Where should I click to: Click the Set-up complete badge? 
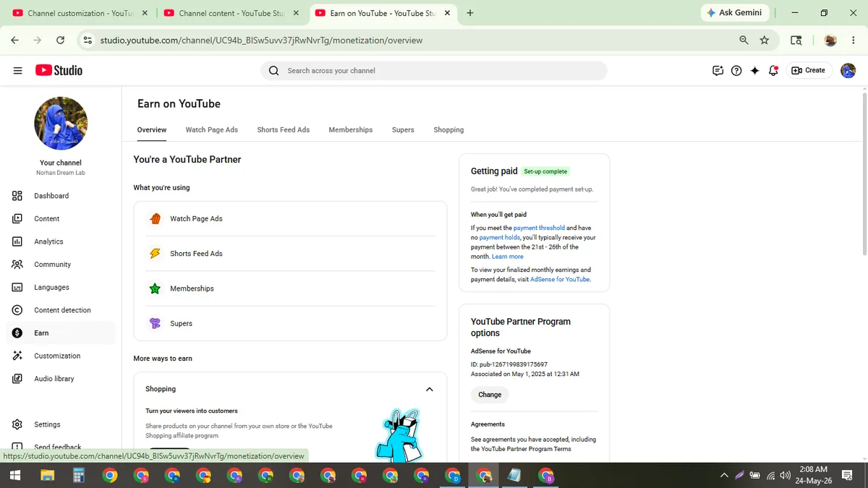[x=545, y=171]
